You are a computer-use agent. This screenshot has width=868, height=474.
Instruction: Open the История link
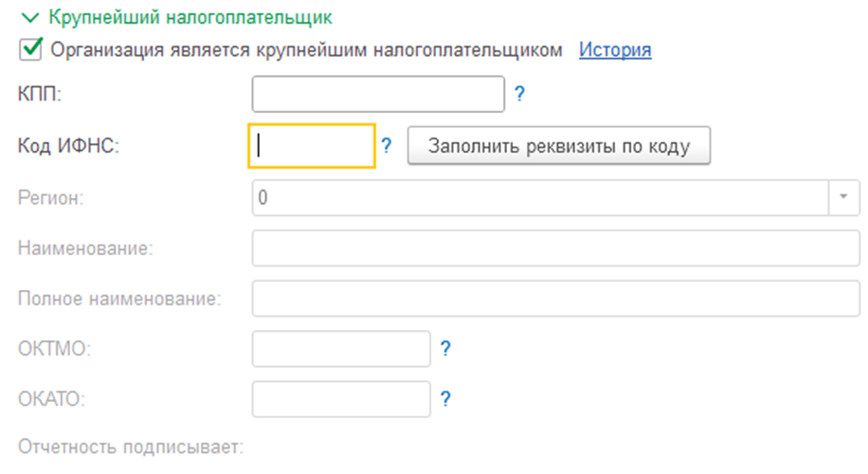tap(615, 49)
